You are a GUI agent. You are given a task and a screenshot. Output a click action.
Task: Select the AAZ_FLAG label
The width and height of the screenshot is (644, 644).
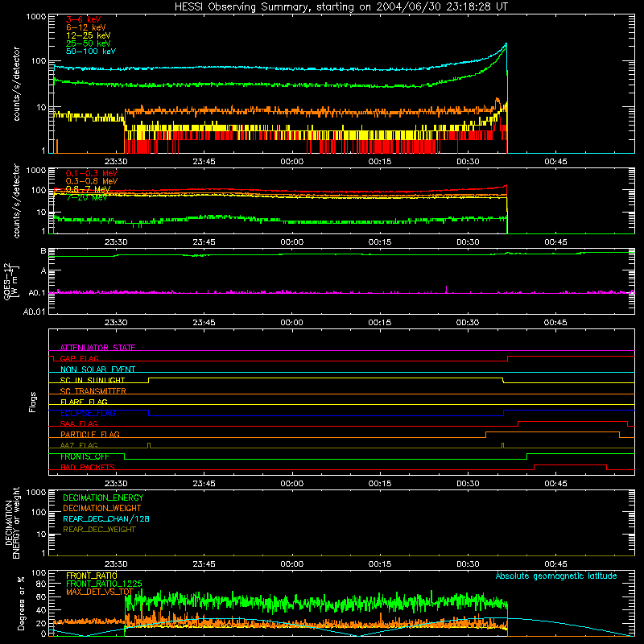point(79,445)
